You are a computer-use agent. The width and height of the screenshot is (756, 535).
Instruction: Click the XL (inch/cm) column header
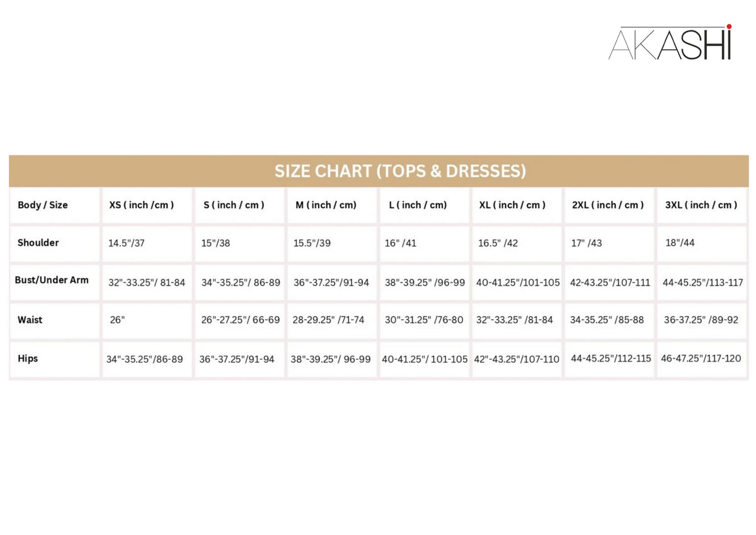(x=512, y=205)
